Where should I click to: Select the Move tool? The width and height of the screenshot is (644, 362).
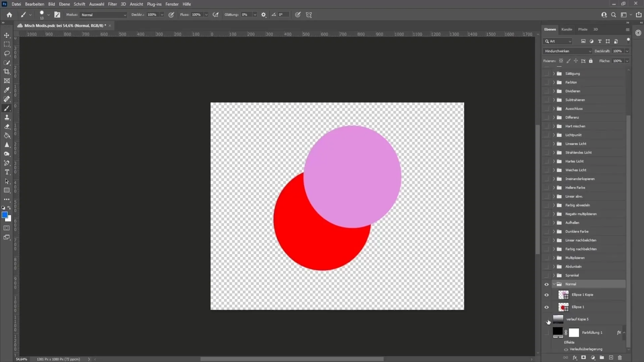(7, 35)
